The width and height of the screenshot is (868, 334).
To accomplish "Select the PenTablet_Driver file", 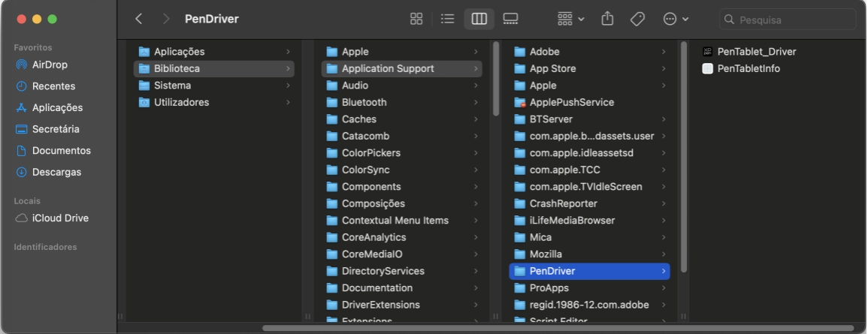I will click(x=756, y=52).
